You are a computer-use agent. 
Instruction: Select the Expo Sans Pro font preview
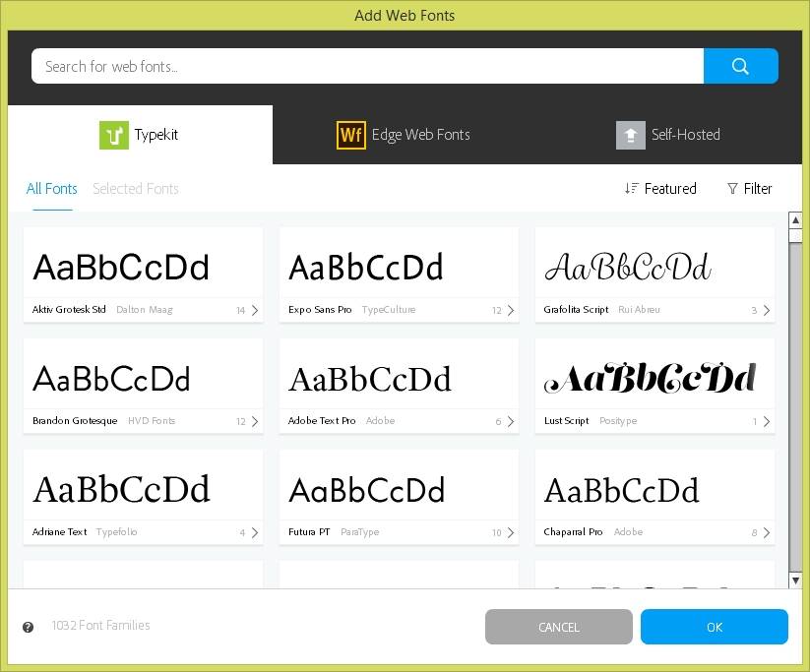click(x=399, y=263)
